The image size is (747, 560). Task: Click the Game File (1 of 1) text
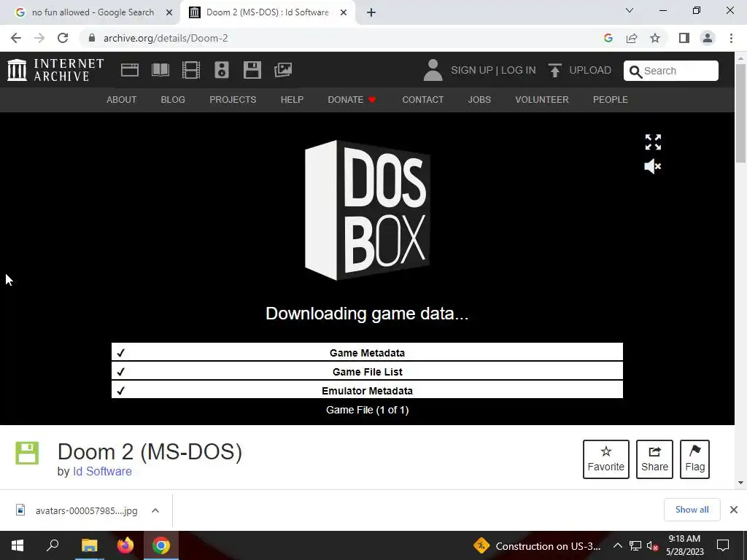point(368,410)
